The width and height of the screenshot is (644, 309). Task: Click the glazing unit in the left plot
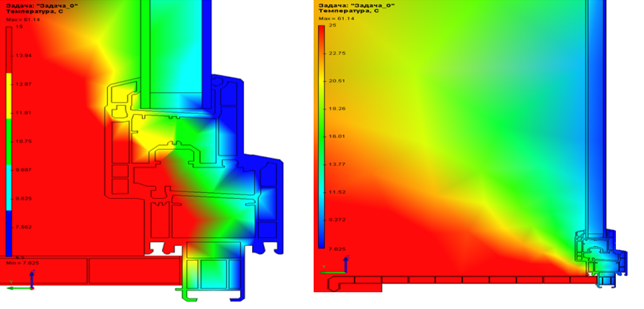(173, 54)
